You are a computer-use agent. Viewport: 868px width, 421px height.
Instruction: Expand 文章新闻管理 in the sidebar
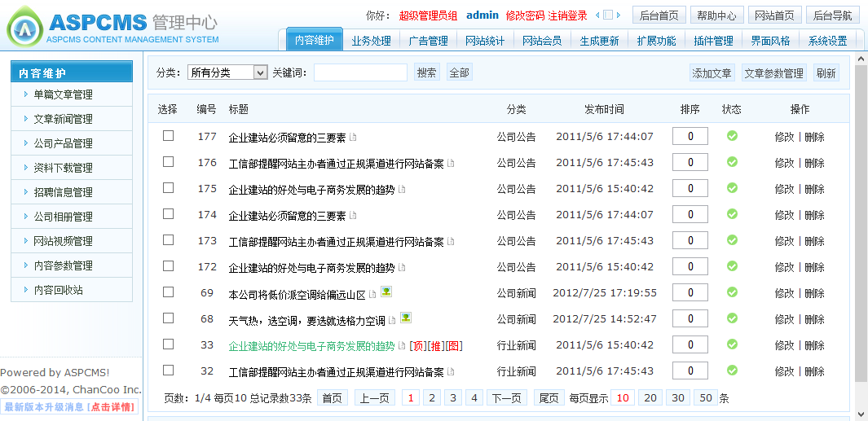63,119
